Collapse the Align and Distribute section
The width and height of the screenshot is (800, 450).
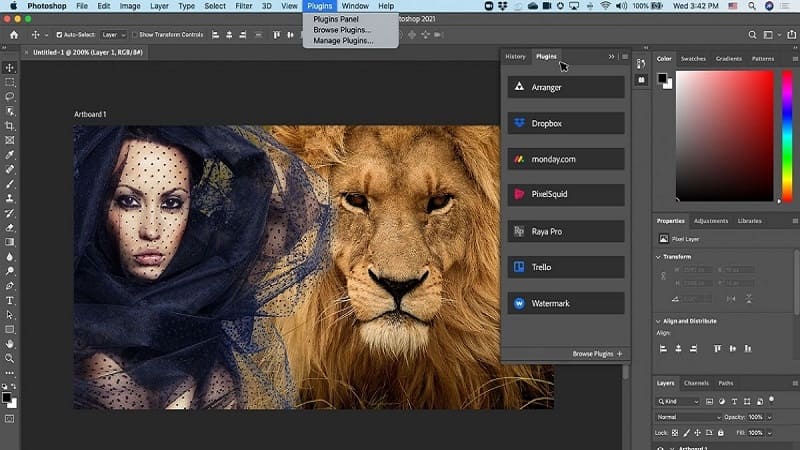click(658, 321)
